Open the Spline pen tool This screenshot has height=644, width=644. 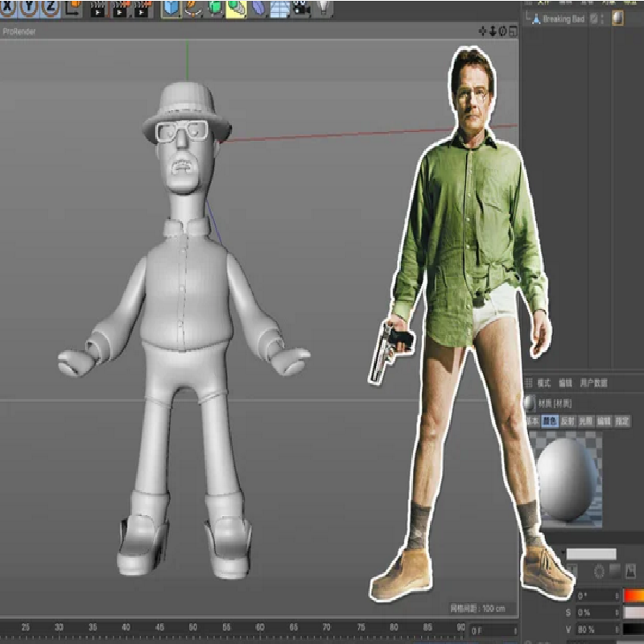coord(192,9)
